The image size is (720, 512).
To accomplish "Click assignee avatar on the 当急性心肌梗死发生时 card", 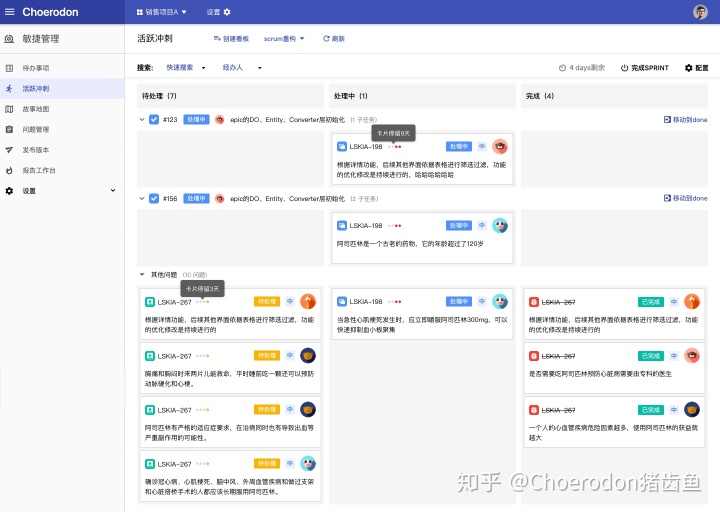I will [500, 301].
